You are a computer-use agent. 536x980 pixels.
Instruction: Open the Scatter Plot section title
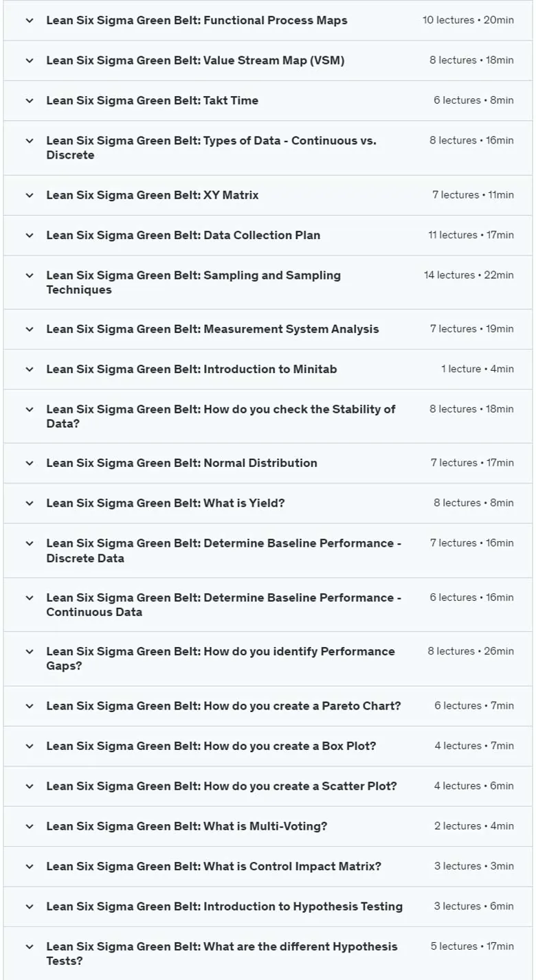[221, 786]
